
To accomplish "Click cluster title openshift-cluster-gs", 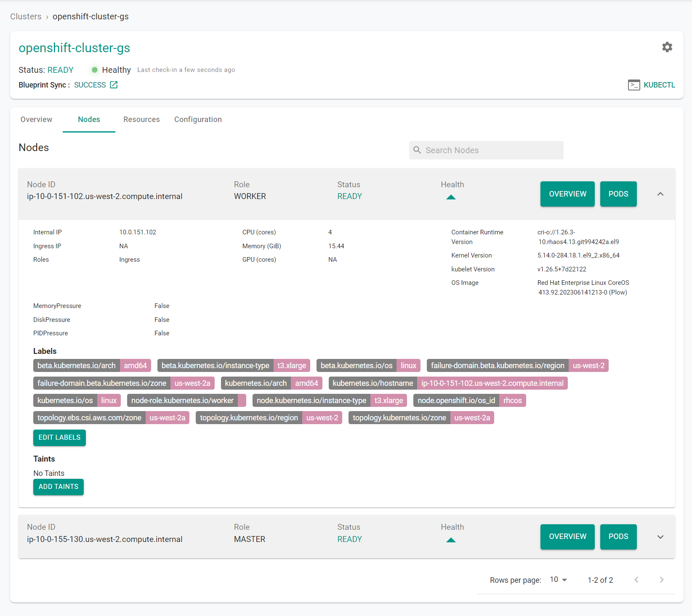I will click(x=75, y=48).
